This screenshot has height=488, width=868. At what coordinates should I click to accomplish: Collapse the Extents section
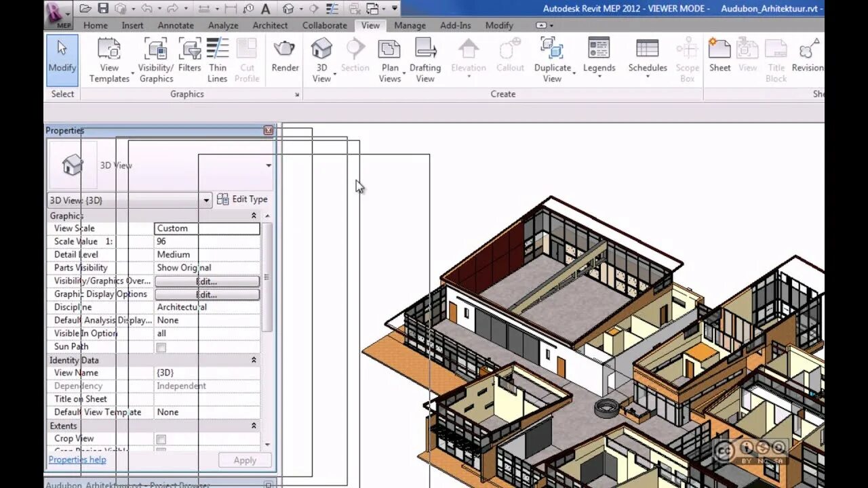point(254,426)
